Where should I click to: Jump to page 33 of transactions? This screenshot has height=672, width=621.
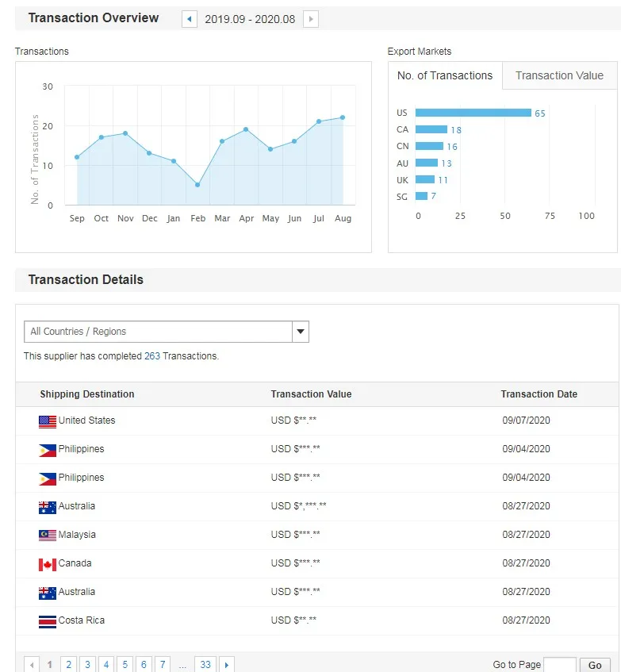click(x=205, y=665)
